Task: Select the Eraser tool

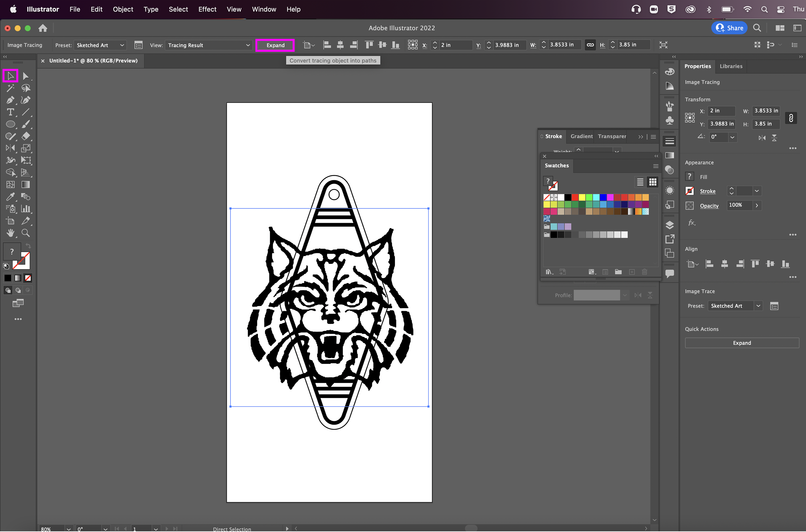Action: pyautogui.click(x=25, y=136)
